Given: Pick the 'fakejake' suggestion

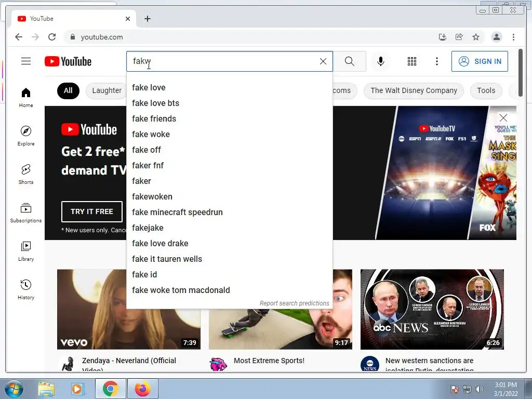Looking at the screenshot, I should 229,228.
